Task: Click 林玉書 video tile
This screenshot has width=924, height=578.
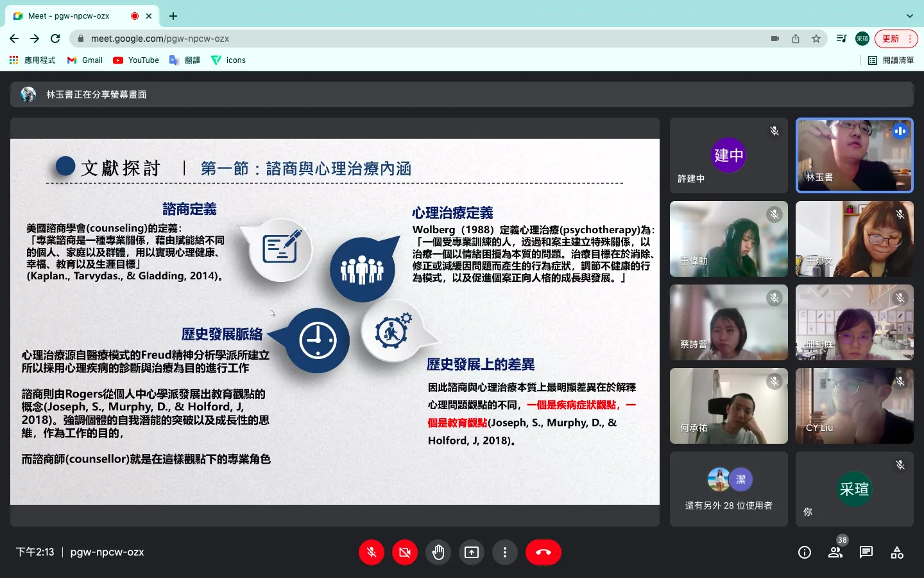Action: tap(855, 155)
